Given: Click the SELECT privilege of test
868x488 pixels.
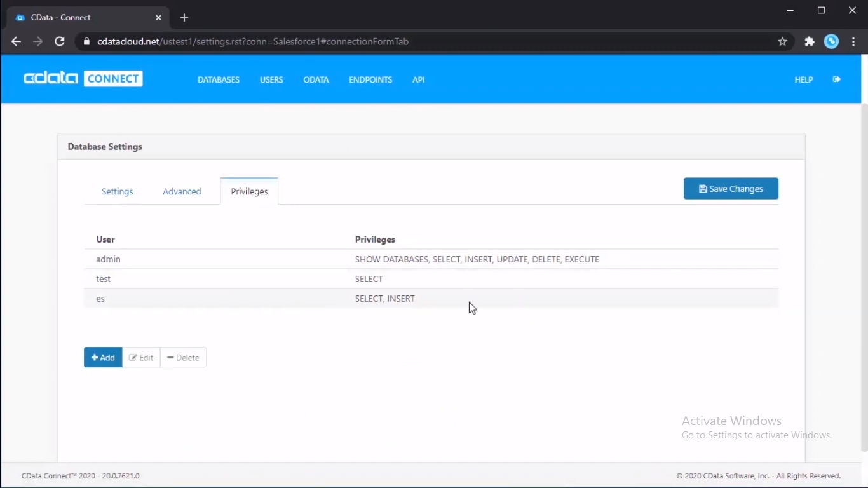Looking at the screenshot, I should coord(369,279).
